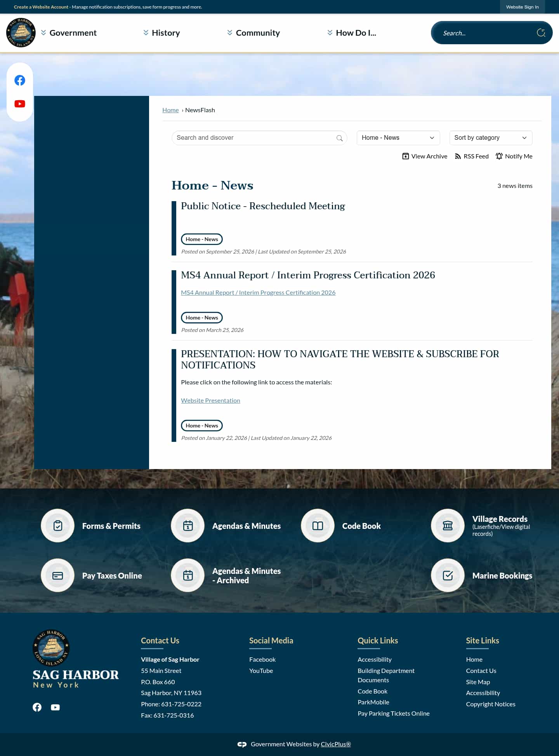Open the Pay Taxes Online card icon
Image resolution: width=559 pixels, height=756 pixels.
pyautogui.click(x=57, y=575)
